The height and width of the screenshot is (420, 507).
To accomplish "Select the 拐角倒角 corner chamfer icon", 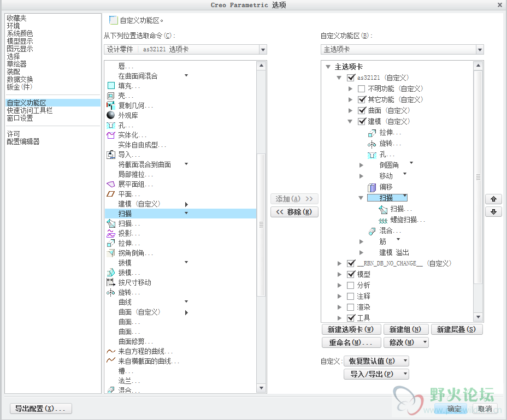I will click(111, 253).
